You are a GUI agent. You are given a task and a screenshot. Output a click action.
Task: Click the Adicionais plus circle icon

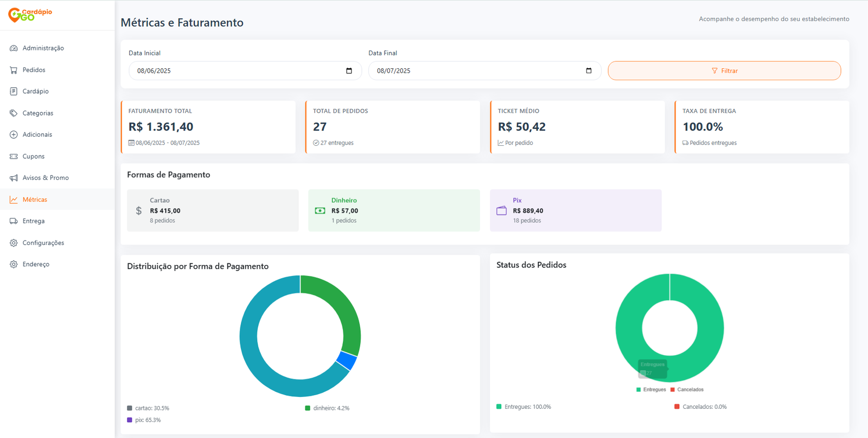click(x=14, y=134)
